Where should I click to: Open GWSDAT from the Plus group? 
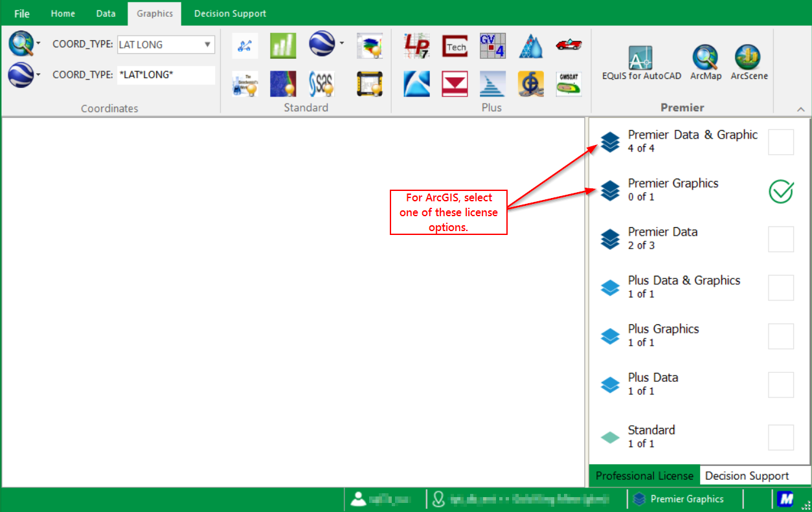coord(569,83)
